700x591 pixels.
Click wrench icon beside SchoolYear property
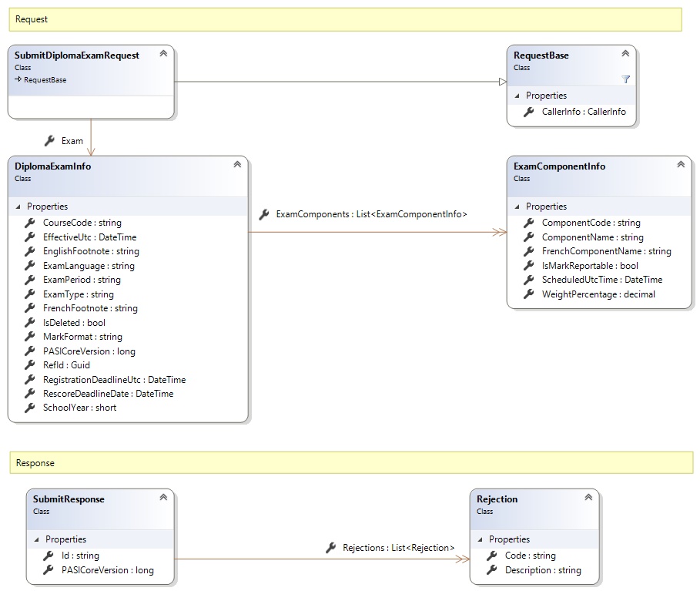click(x=30, y=408)
